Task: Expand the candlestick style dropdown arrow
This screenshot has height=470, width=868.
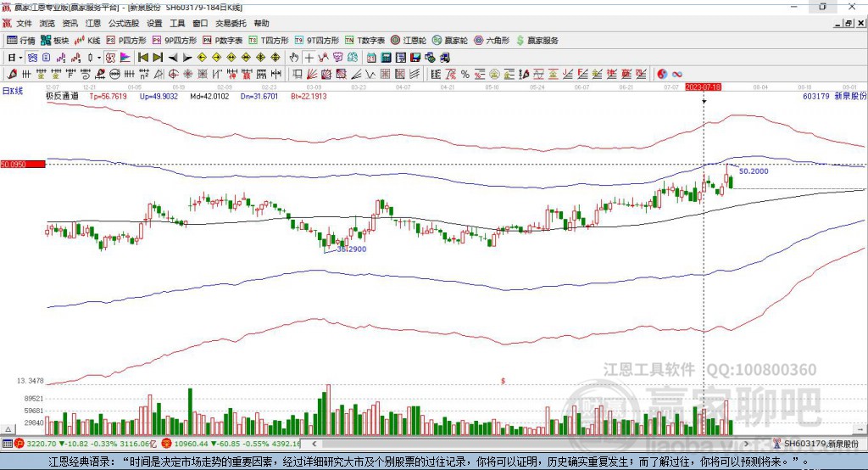Action: point(99,58)
